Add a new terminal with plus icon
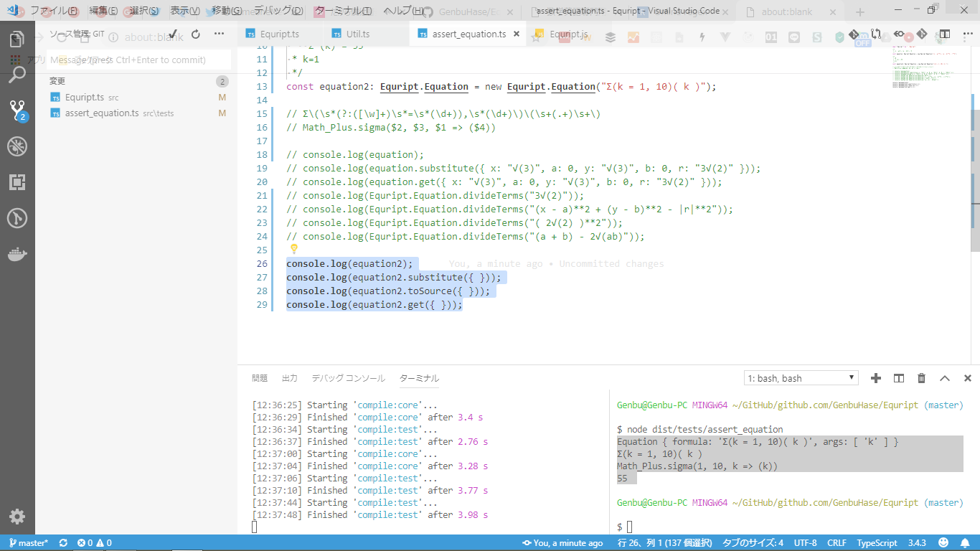This screenshot has width=980, height=551. (x=876, y=378)
